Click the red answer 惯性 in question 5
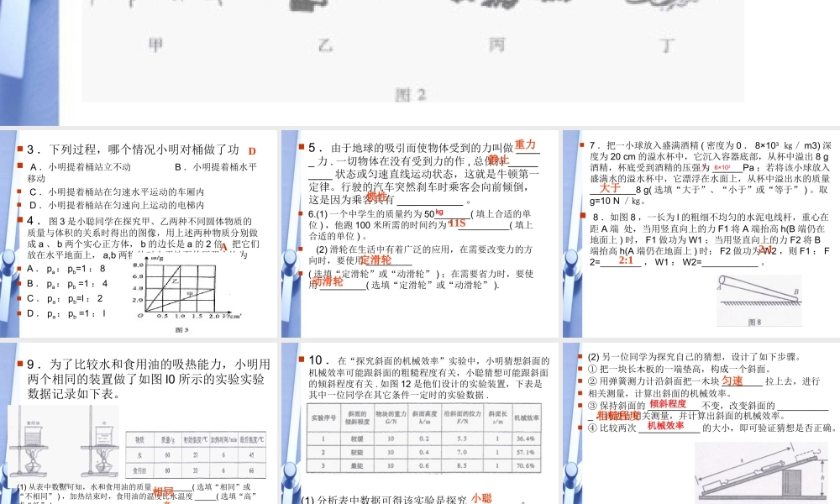The height and width of the screenshot is (504, 840). (x=376, y=197)
